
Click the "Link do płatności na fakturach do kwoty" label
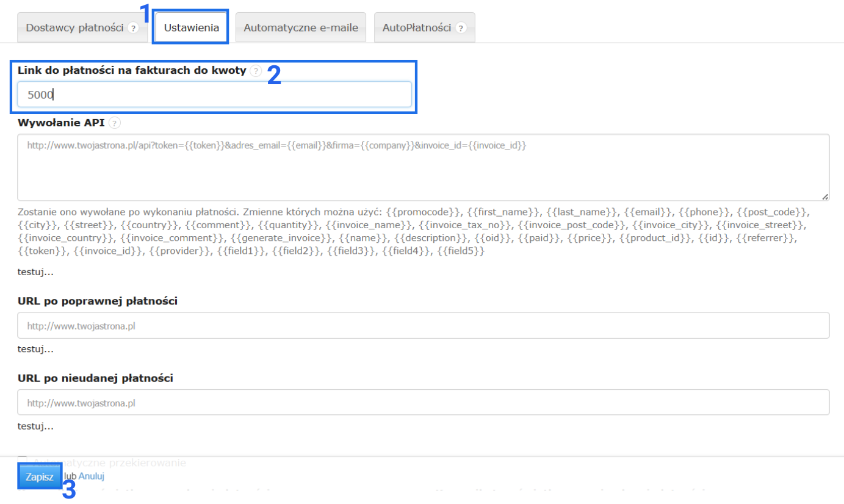click(x=132, y=71)
